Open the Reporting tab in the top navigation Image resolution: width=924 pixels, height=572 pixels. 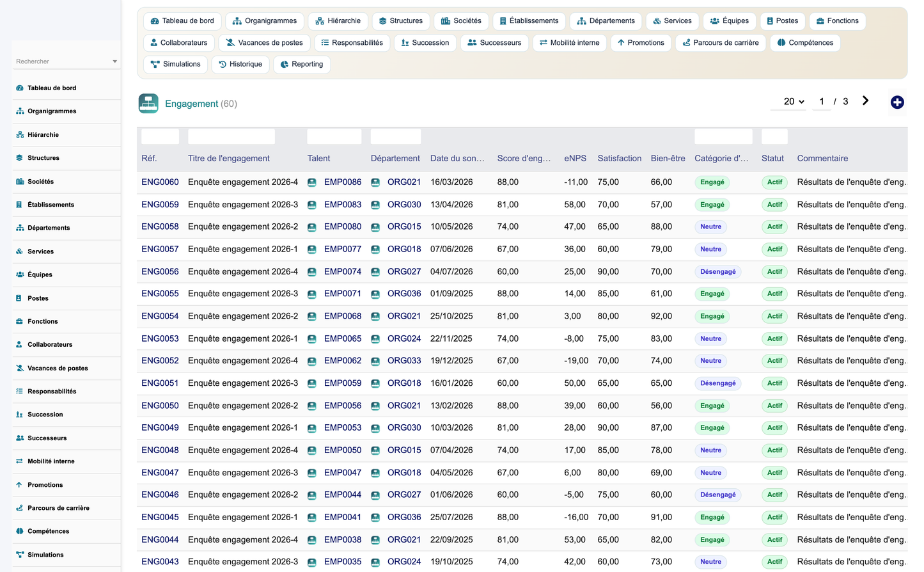[302, 65]
